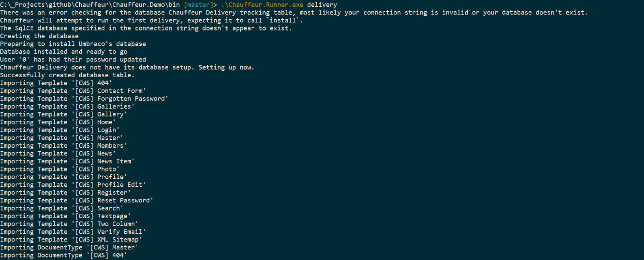The width and height of the screenshot is (644, 260).
Task: Click the prompt path ending in 'Chauffeur.Demo\bin'
Action: coord(90,5)
